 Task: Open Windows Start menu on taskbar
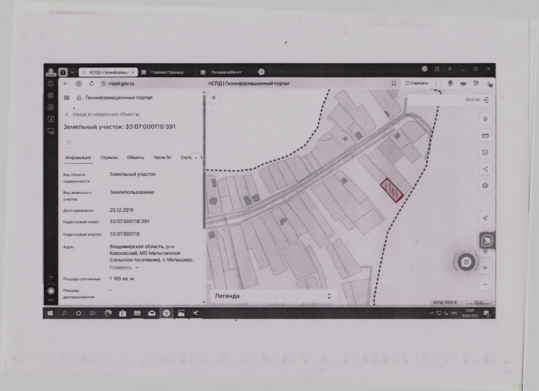click(x=50, y=313)
